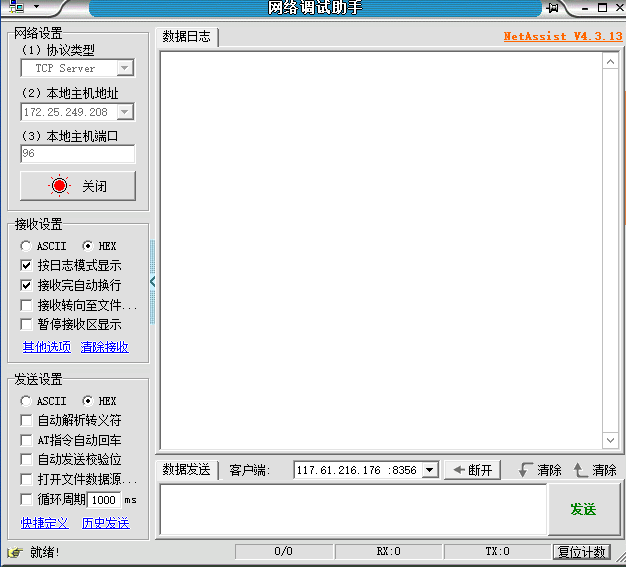Click the 清除 icon with upward arrow
Viewport: 626px width, 567px height.
point(581,470)
